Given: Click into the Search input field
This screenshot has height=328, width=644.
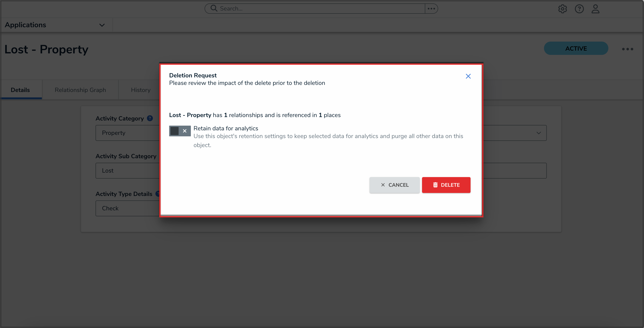Looking at the screenshot, I should point(320,9).
